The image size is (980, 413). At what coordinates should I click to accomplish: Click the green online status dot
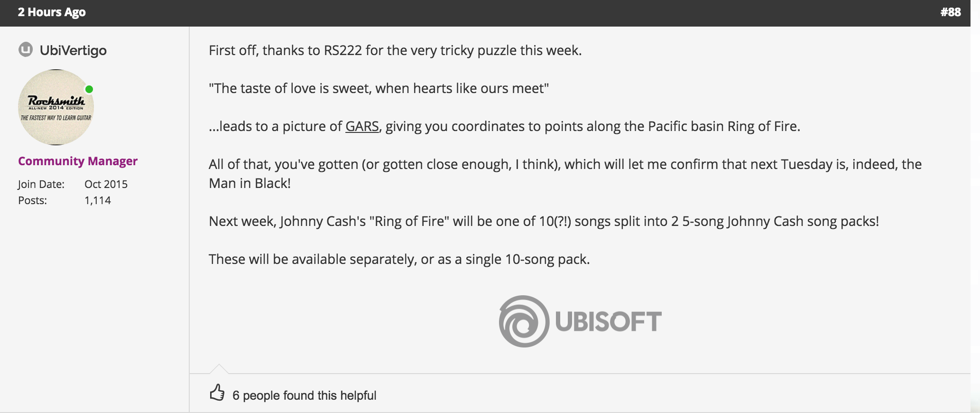(x=89, y=89)
